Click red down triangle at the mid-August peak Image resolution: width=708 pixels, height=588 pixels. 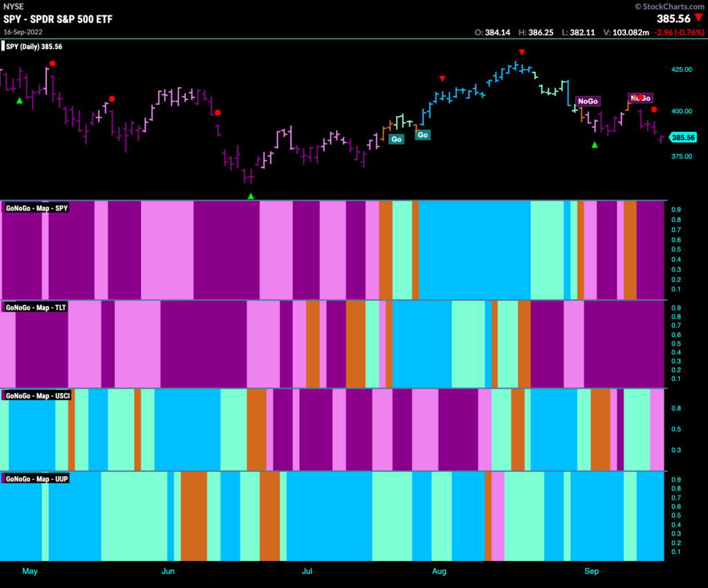point(522,53)
